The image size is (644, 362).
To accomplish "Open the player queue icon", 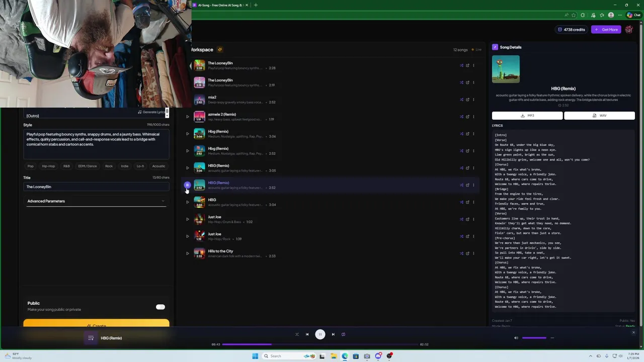I will (x=91, y=338).
